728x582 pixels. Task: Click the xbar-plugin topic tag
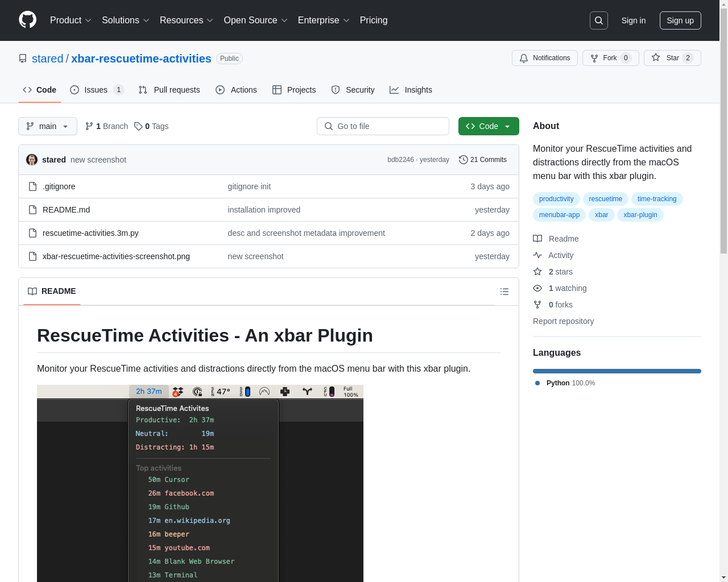[x=640, y=215]
